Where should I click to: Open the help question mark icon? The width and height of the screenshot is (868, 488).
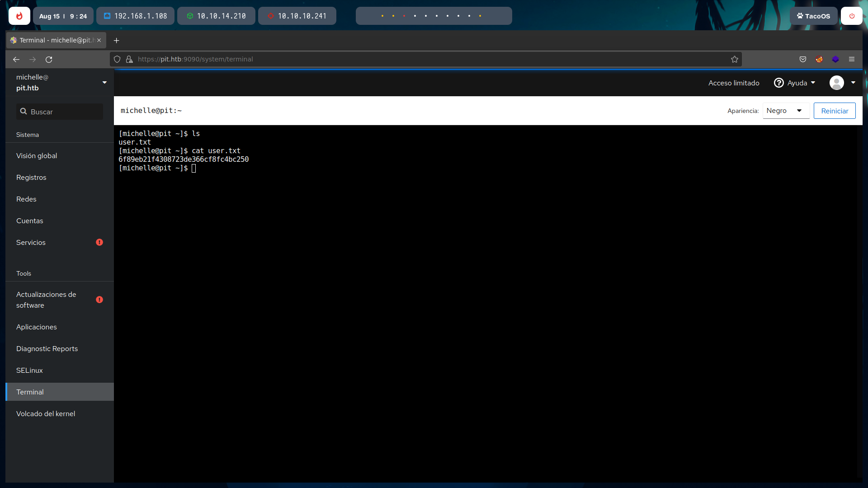coord(778,83)
